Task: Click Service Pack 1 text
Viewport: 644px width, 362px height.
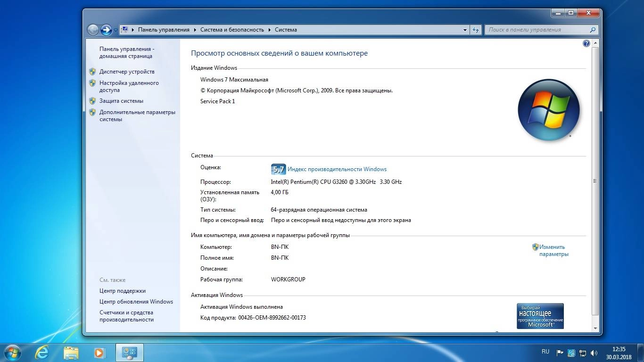Action: 217,101
